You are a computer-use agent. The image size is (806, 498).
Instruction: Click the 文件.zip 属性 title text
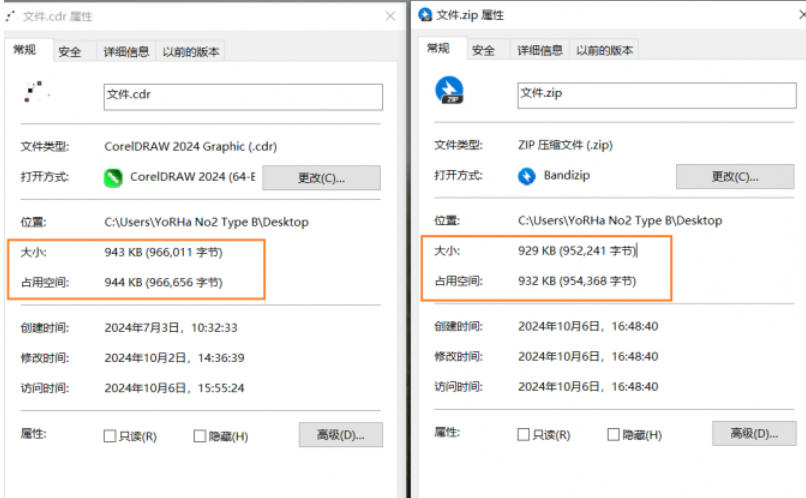(x=470, y=15)
